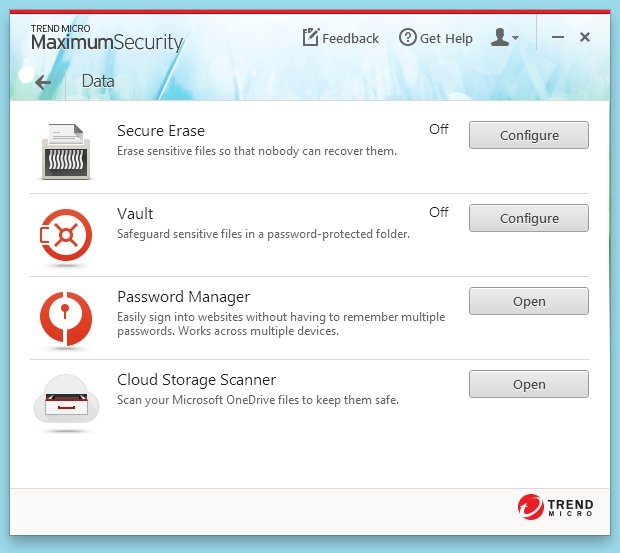Click the Data page heading
The height and width of the screenshot is (553, 620).
(x=98, y=81)
